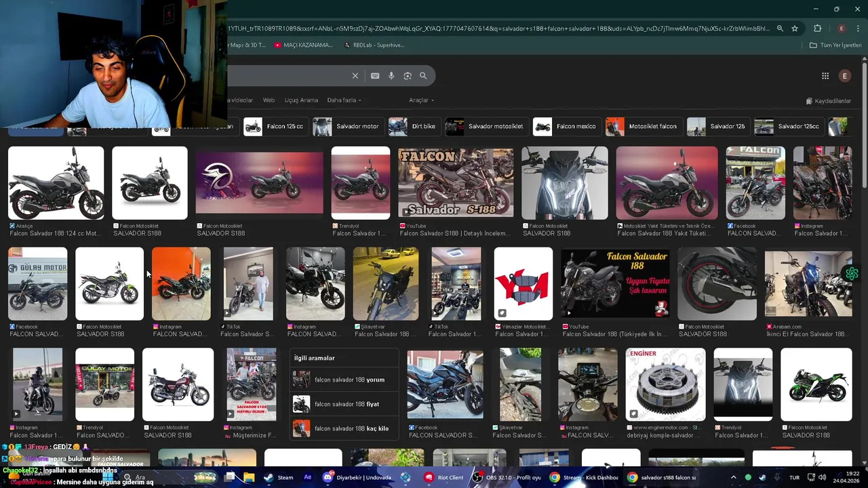The height and width of the screenshot is (488, 868).
Task: Open Akakçe Falcon Salvador 188 124 cc image
Action: (56, 183)
